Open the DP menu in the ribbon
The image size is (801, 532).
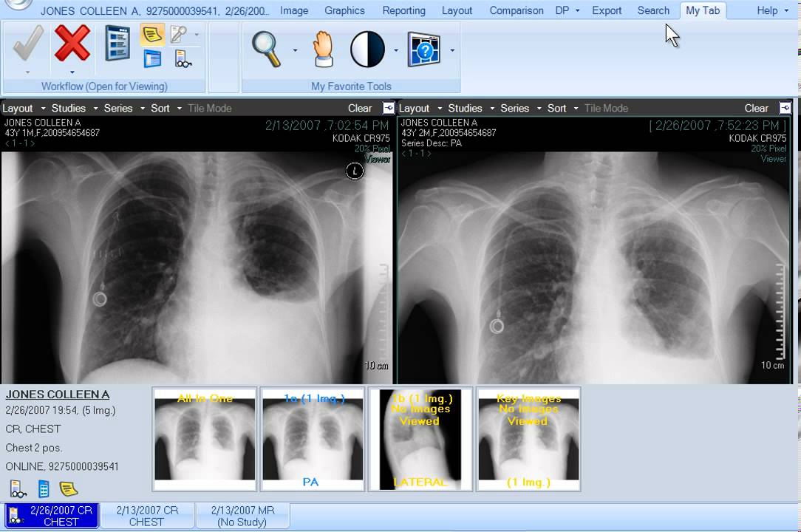567,10
